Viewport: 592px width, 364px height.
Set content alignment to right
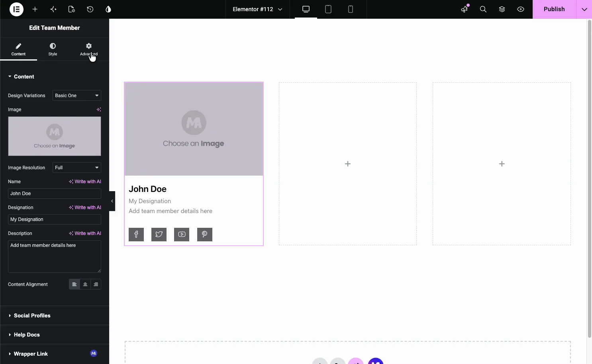[x=96, y=284]
